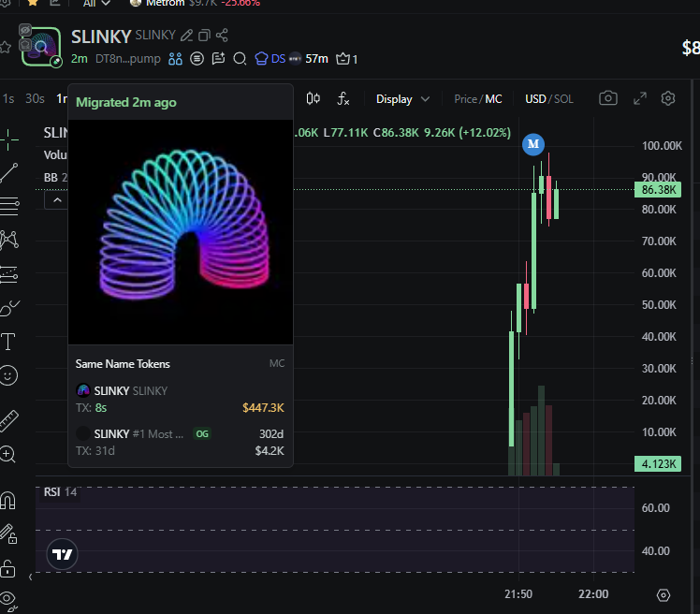The image size is (700, 614).
Task: Expand the Display dropdown
Action: click(402, 99)
